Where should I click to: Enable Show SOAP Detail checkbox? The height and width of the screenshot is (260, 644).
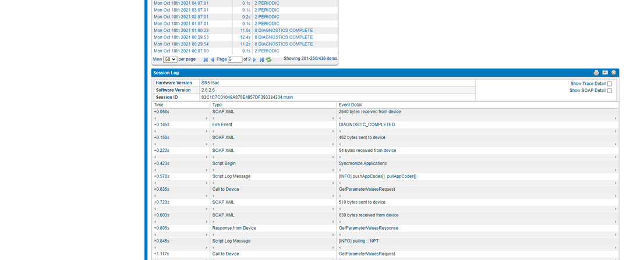click(x=610, y=91)
